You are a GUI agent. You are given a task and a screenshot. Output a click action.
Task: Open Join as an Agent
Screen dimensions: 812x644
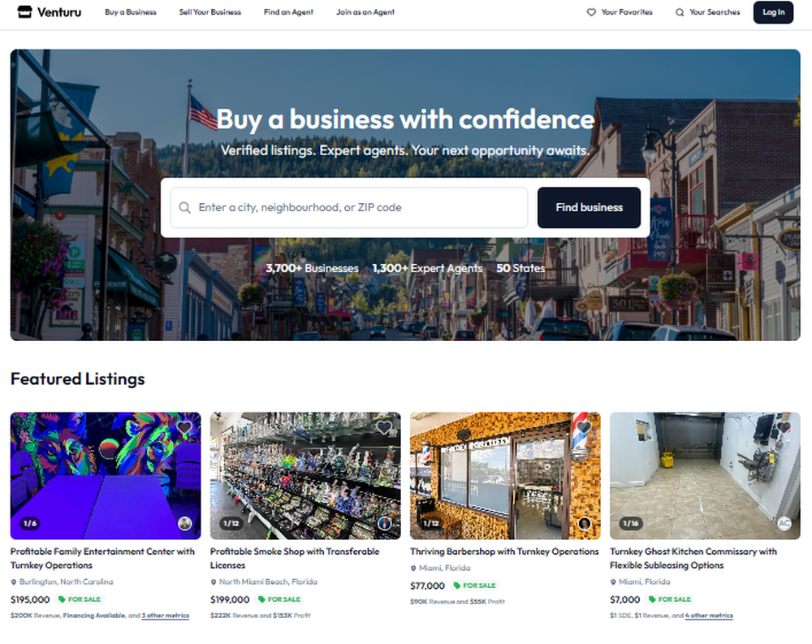(365, 12)
